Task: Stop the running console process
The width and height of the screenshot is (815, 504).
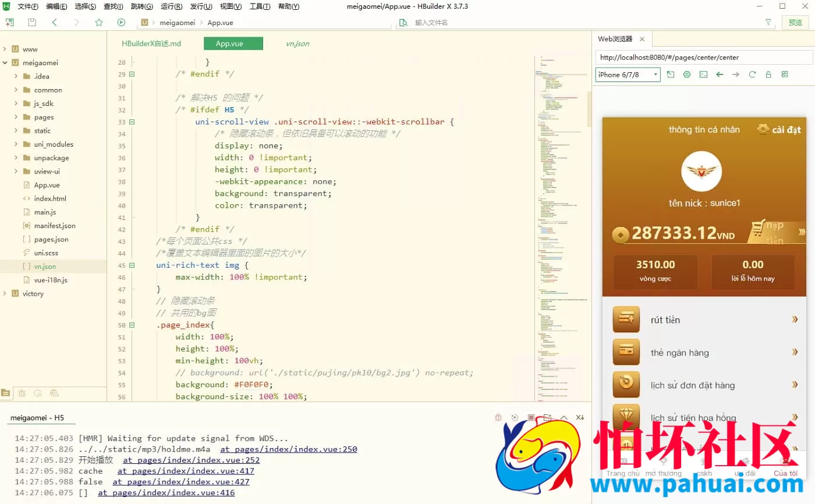Action: [x=531, y=417]
